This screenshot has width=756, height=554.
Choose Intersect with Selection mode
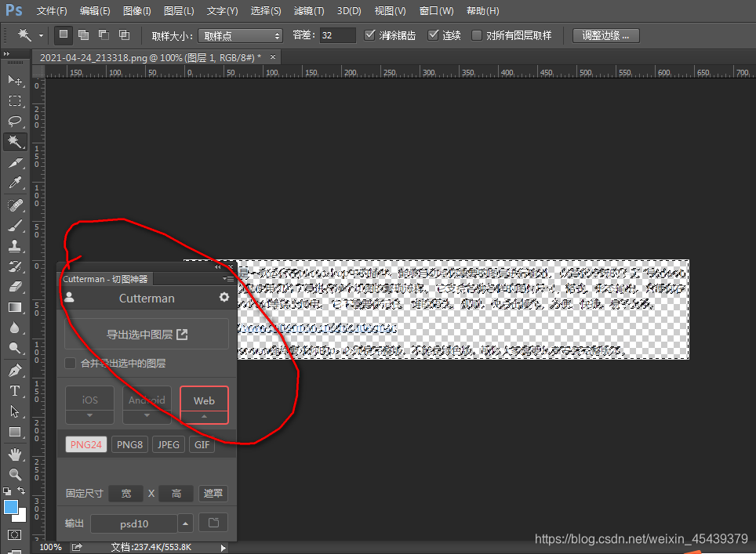(125, 34)
